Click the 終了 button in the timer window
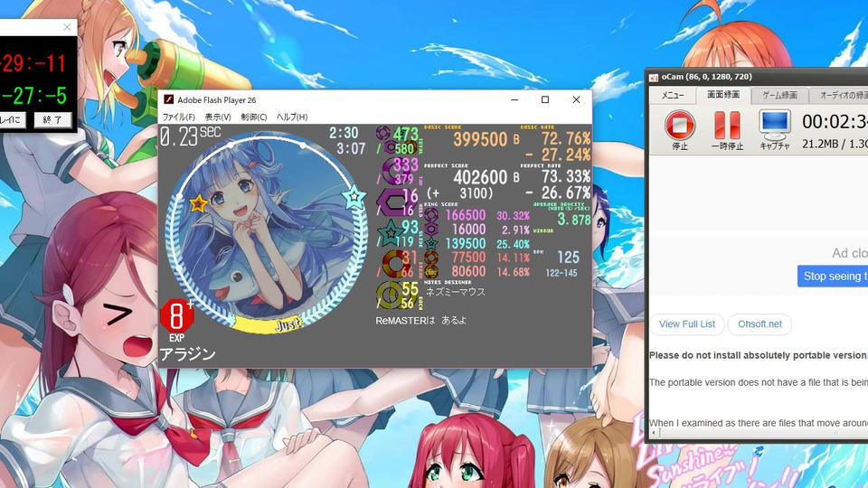Viewport: 868px width, 488px height. click(52, 119)
